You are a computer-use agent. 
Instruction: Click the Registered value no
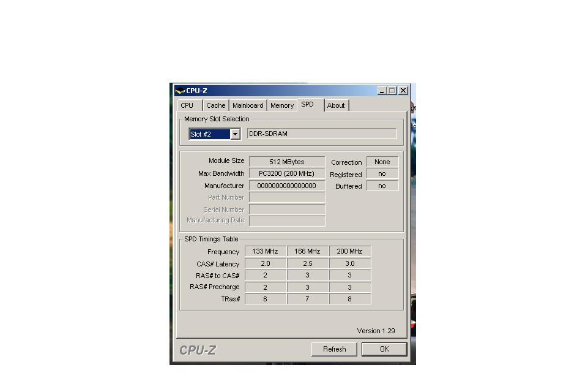point(382,173)
